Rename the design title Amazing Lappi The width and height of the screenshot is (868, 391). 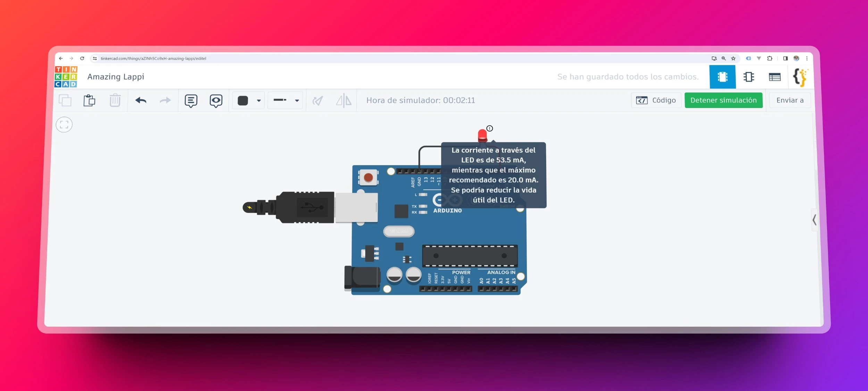click(x=116, y=77)
